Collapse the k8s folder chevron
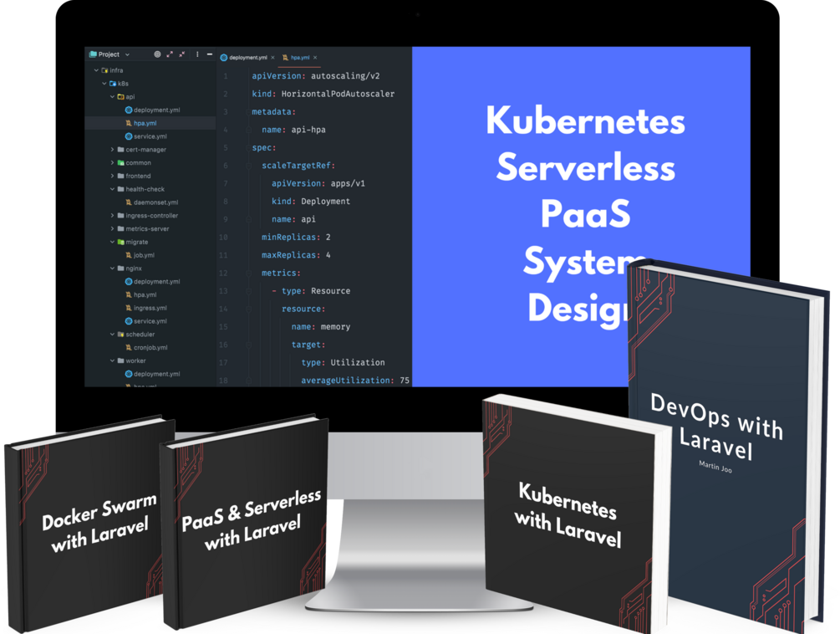The height and width of the screenshot is (634, 840). (x=104, y=84)
